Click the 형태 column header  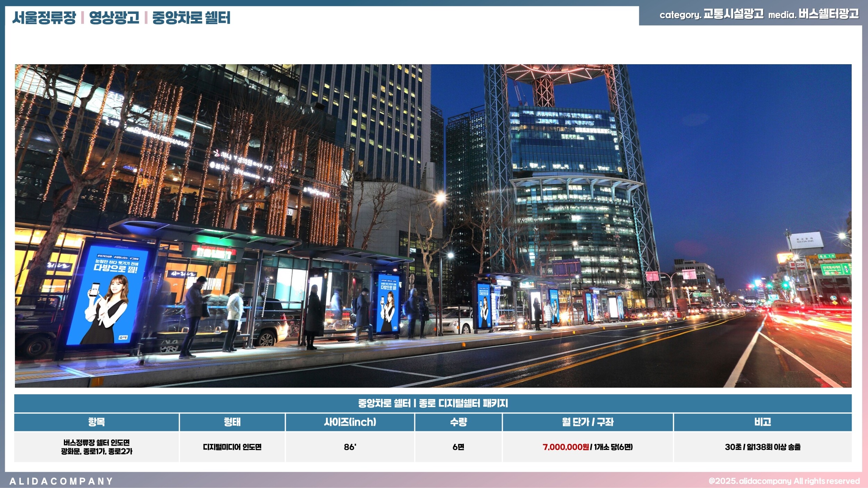[232, 422]
